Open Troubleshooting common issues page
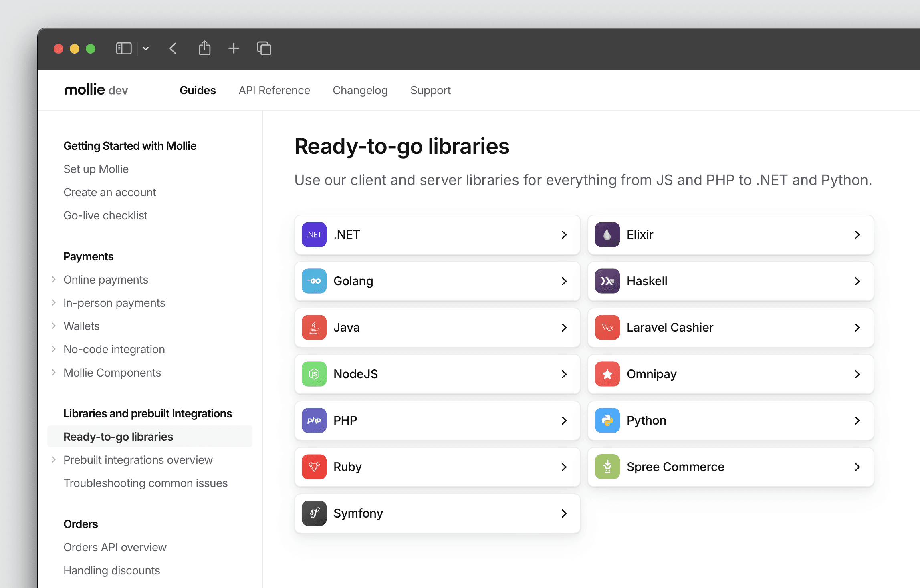920x588 pixels. pyautogui.click(x=145, y=483)
